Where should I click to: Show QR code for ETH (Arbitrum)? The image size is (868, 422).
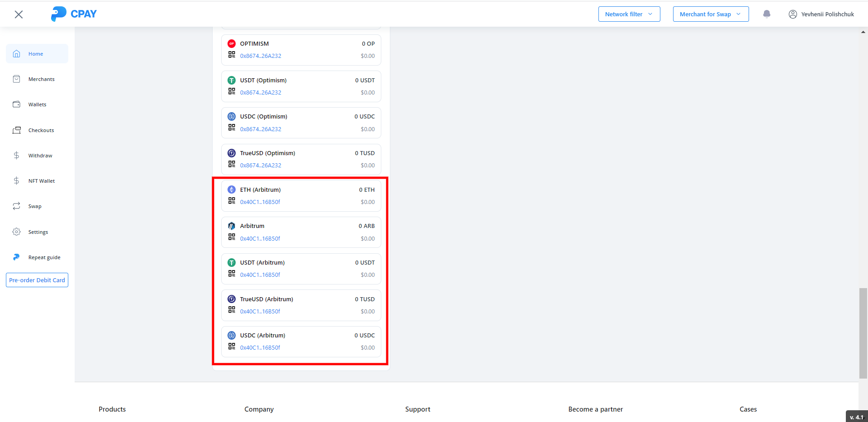point(232,201)
